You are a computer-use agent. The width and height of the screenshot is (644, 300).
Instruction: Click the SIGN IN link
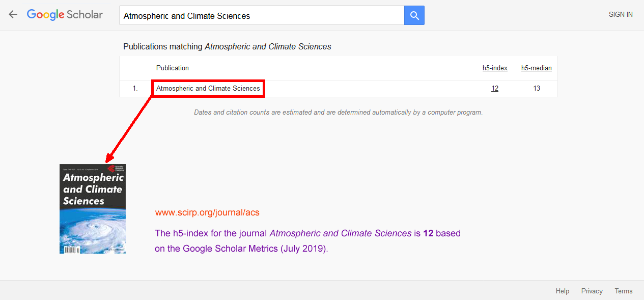point(621,15)
